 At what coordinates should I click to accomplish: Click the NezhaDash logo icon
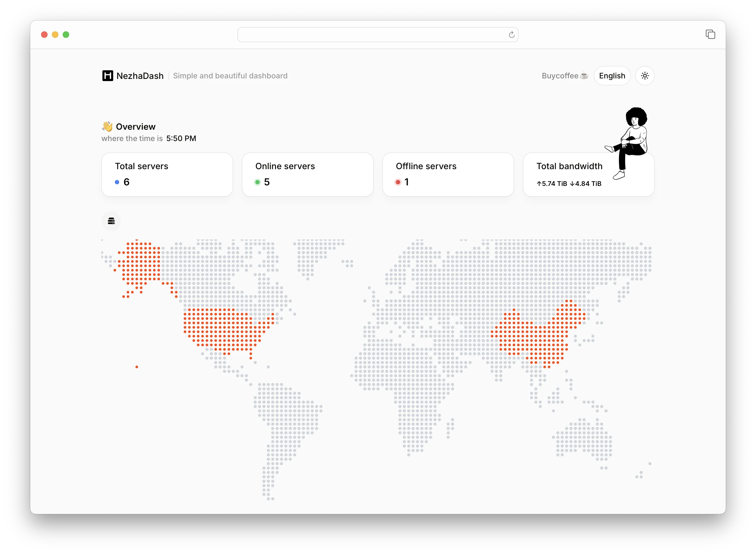[x=108, y=76]
